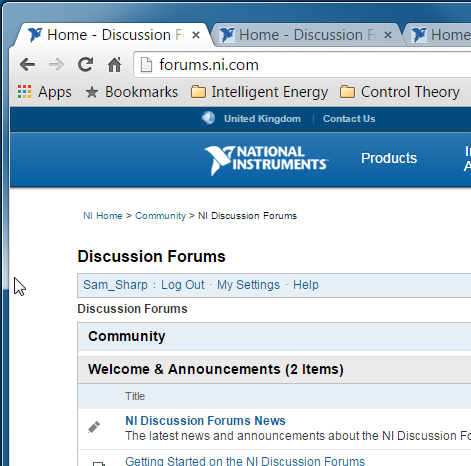Click the page icon in address bar

(146, 64)
